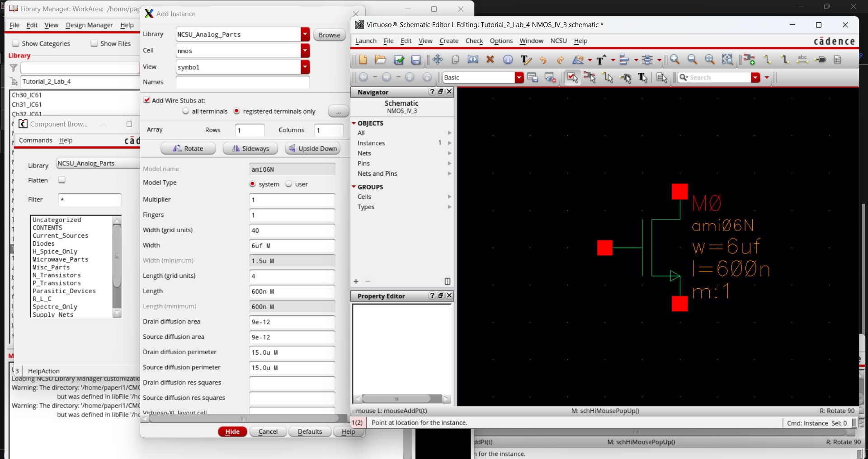Select the 'all terminals' radio button
Image resolution: width=868 pixels, height=459 pixels.
point(185,111)
